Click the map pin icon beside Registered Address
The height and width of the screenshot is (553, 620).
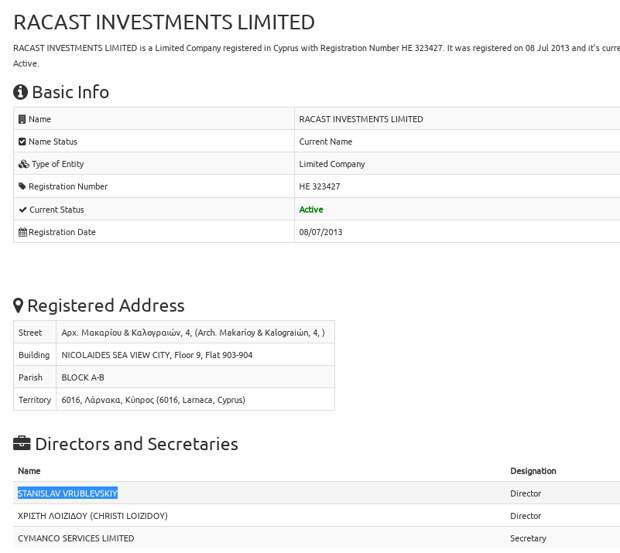click(x=18, y=306)
